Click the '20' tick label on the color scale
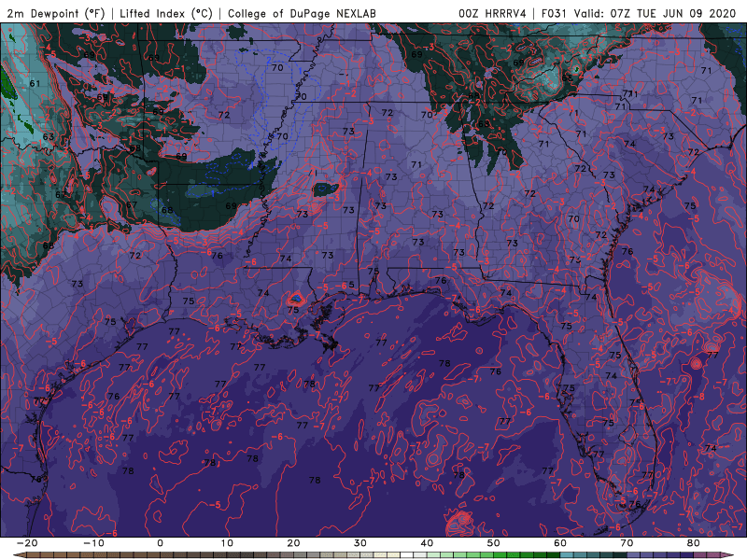The height and width of the screenshot is (560, 747). 293,543
